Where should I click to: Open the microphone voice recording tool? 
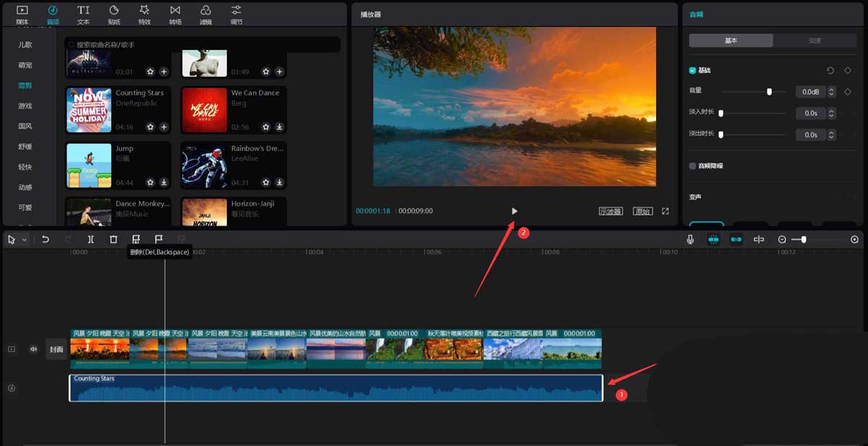691,239
